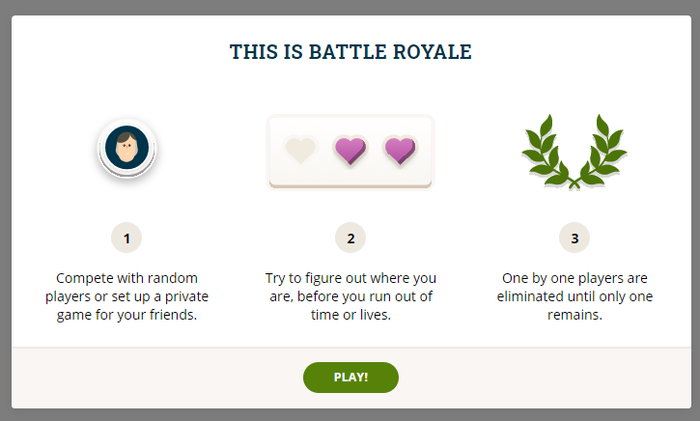Select the middle purple heart
700x421 pixels.
click(x=350, y=151)
